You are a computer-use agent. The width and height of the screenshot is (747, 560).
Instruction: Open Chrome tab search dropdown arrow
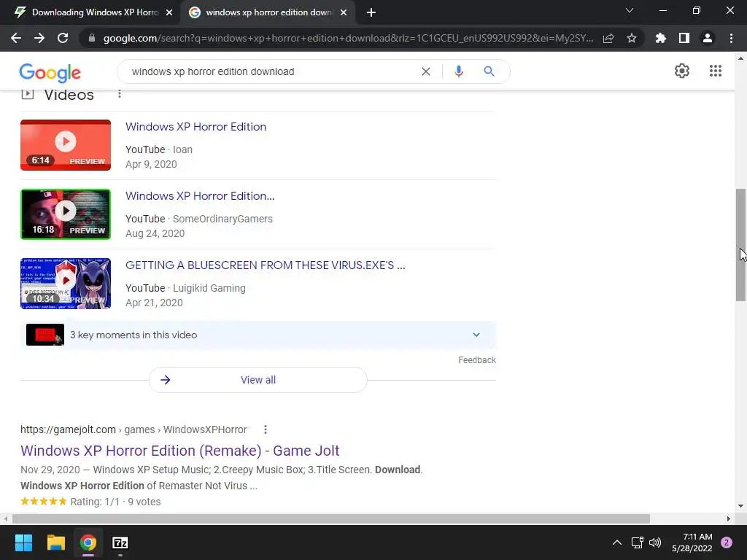click(x=630, y=10)
